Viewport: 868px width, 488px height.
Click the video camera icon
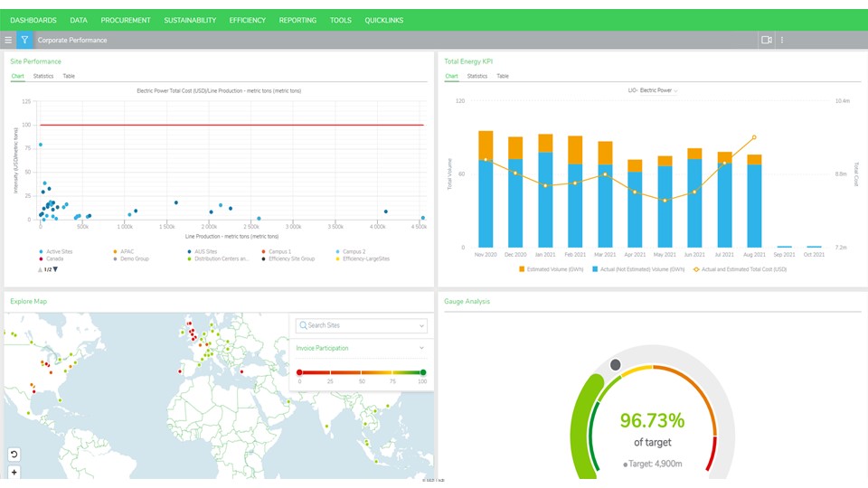click(767, 40)
